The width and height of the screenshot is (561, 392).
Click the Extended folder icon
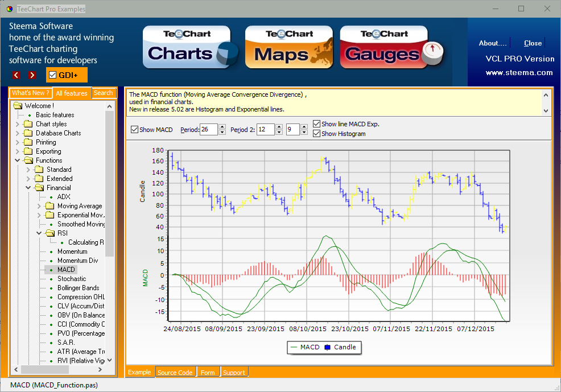pos(39,179)
